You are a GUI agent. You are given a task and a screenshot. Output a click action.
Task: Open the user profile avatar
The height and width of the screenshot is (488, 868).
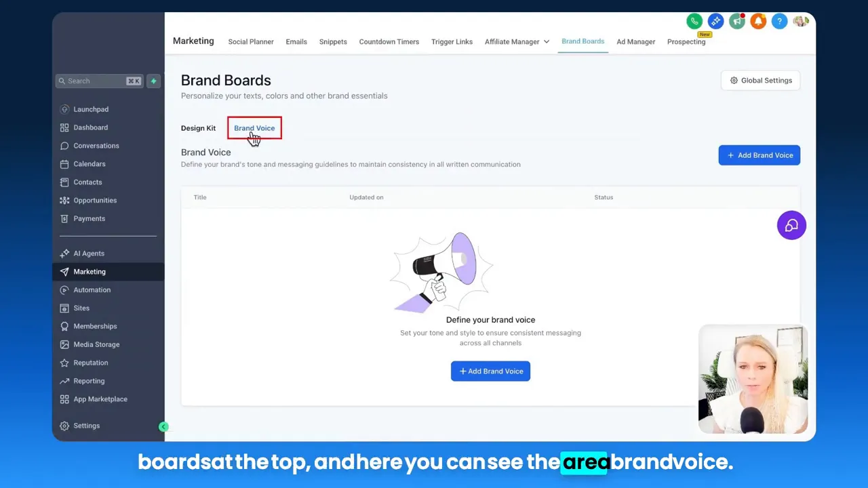pyautogui.click(x=801, y=22)
